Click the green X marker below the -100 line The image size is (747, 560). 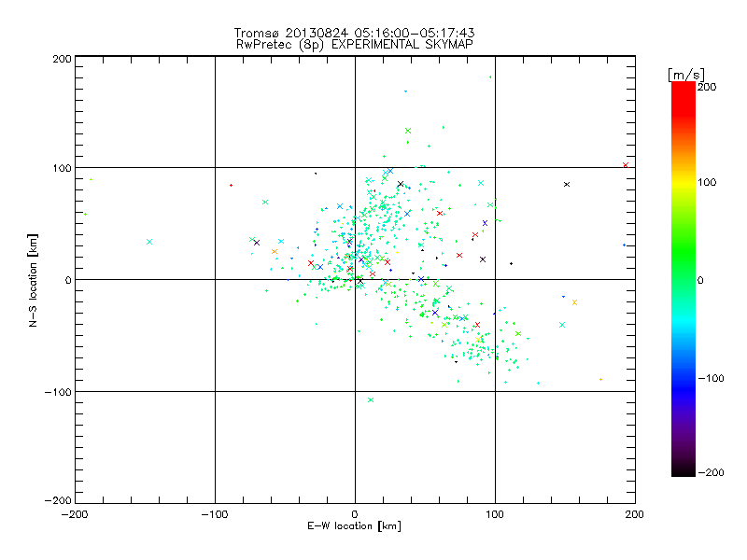371,400
